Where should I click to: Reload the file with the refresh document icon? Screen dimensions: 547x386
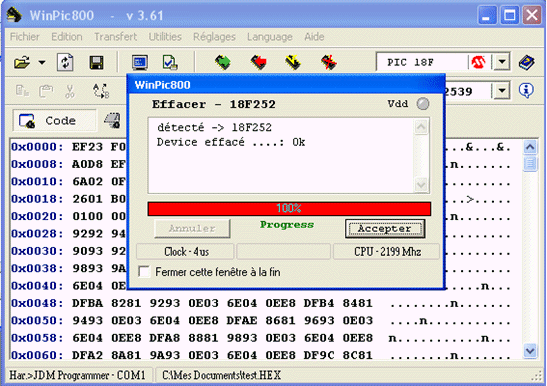click(x=65, y=62)
